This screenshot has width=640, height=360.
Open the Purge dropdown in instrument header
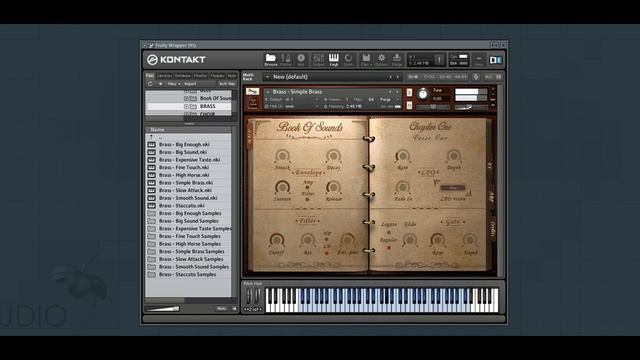tap(388, 100)
